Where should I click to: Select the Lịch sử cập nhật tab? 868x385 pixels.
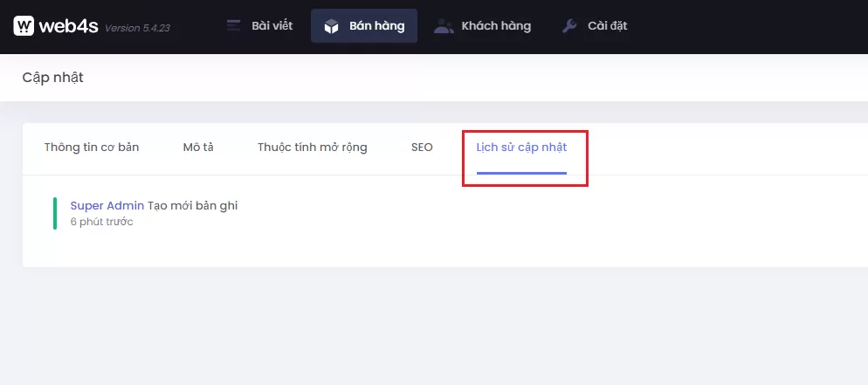[521, 148]
